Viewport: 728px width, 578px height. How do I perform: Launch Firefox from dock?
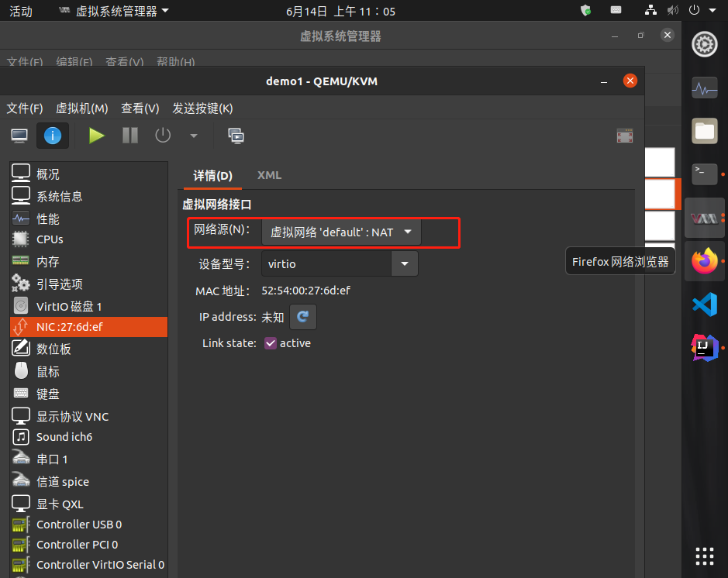coord(704,260)
